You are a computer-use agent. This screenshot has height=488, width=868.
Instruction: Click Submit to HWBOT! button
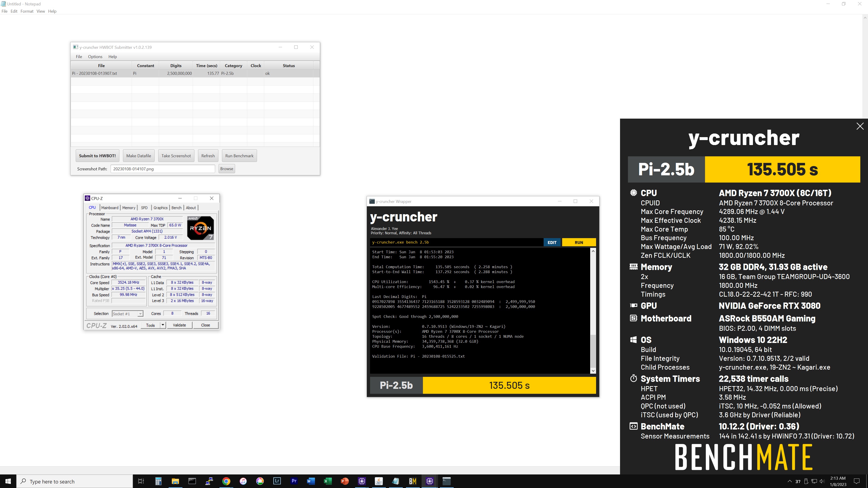[x=97, y=156]
